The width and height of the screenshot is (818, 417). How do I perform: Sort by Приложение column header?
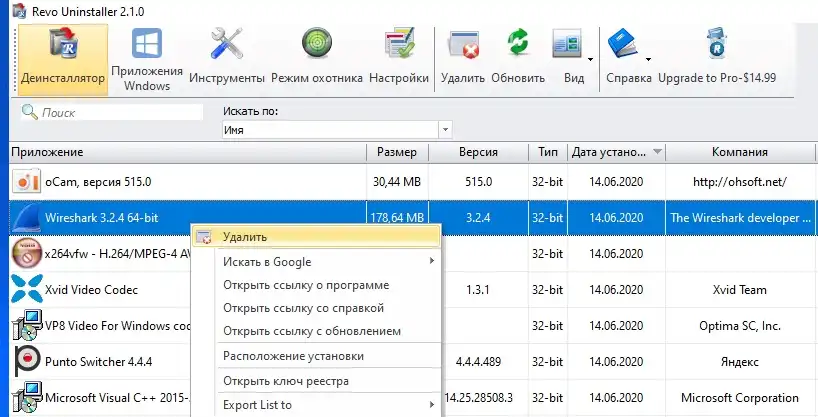188,152
